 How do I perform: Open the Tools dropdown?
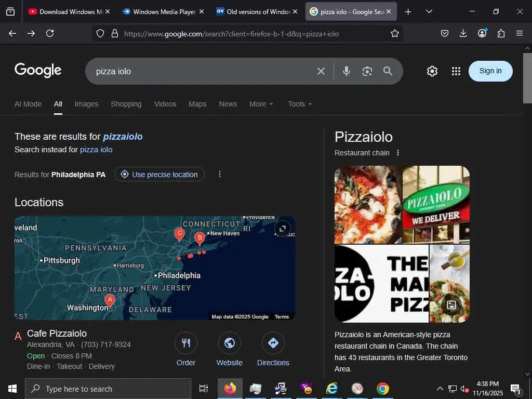coord(300,104)
